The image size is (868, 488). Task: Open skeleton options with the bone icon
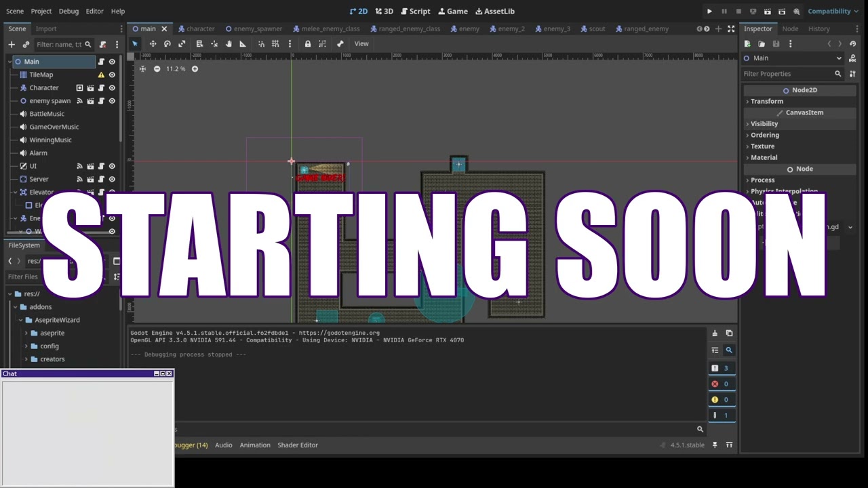(x=340, y=44)
